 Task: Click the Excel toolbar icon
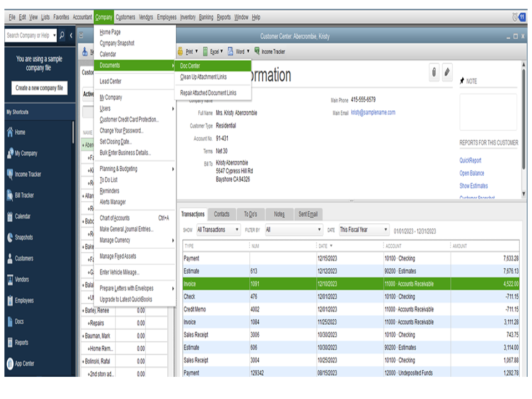click(205, 51)
